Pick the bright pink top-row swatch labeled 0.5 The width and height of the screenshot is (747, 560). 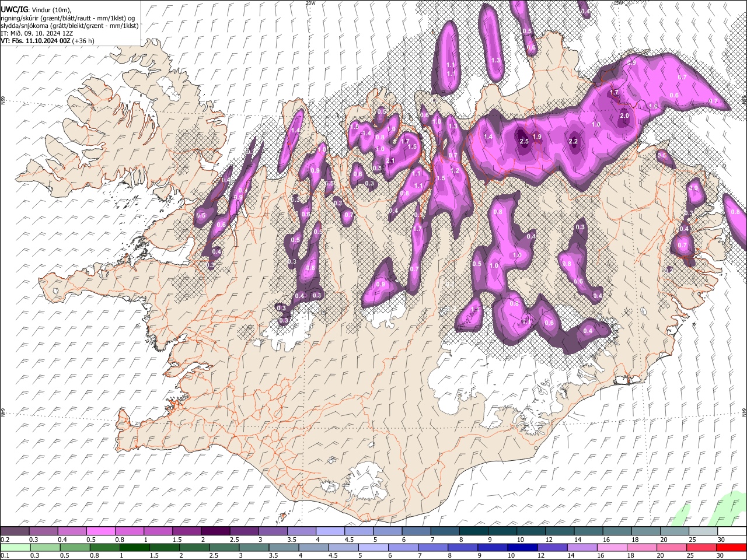pyautogui.click(x=100, y=531)
